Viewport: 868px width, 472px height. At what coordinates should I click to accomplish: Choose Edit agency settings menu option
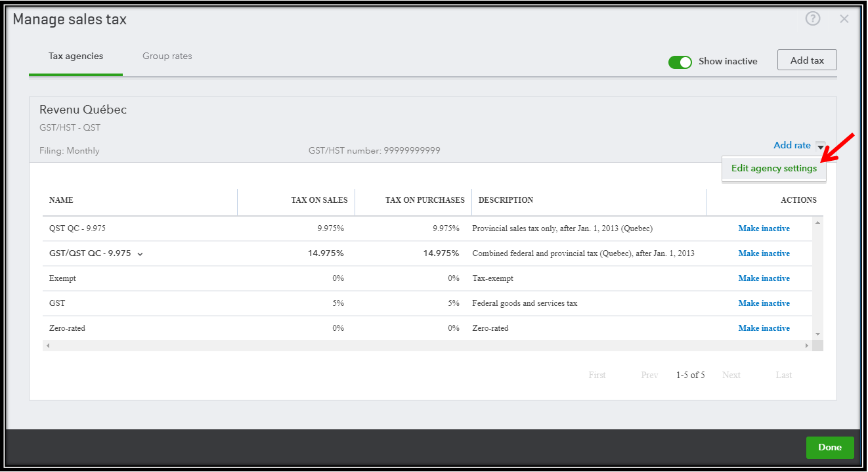click(x=773, y=169)
